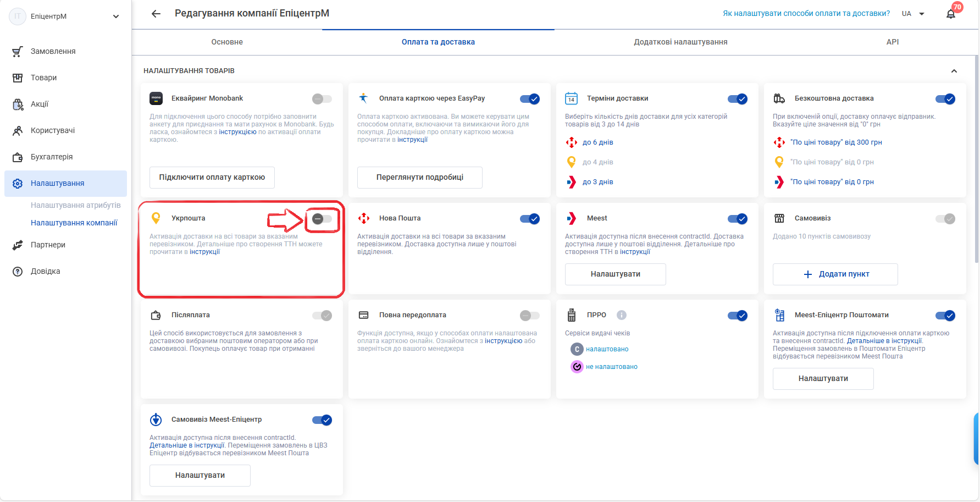Click the Довідка question icon
The image size is (980, 502).
(18, 271)
